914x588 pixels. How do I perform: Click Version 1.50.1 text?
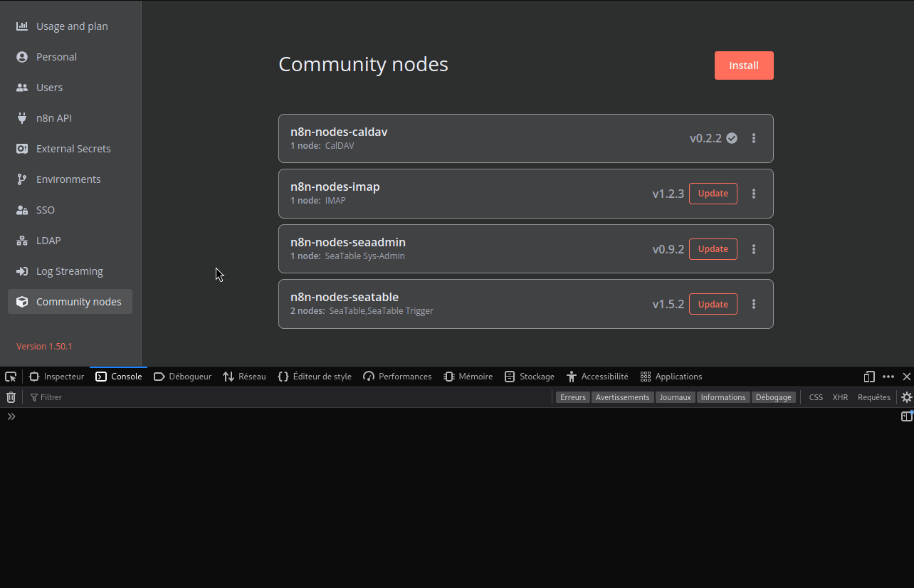click(x=44, y=347)
